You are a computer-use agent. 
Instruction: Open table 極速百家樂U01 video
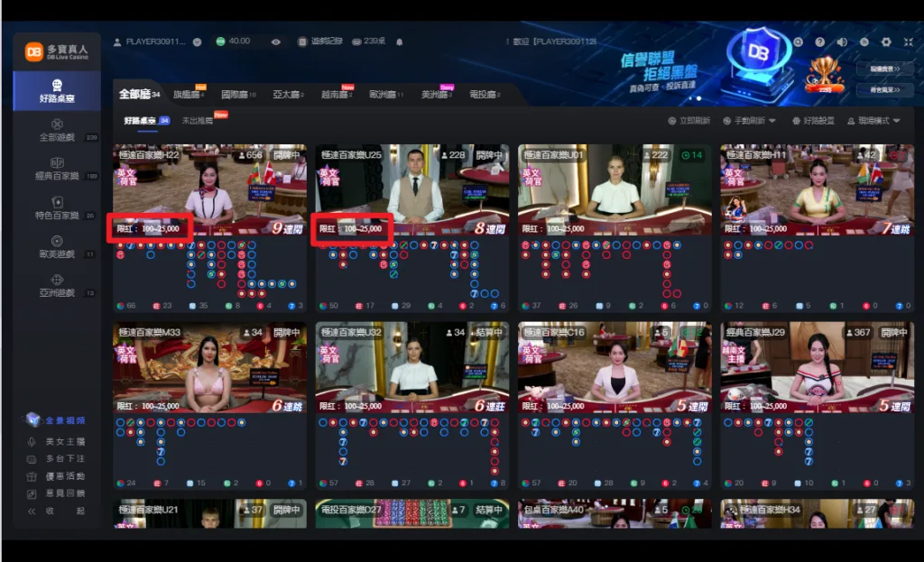tap(614, 189)
